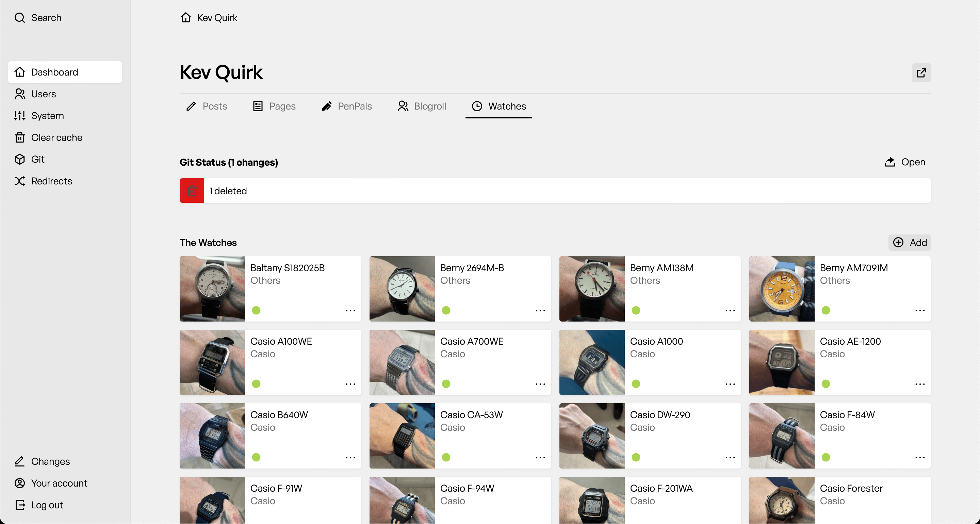The width and height of the screenshot is (980, 524).
Task: Click the home icon in breadcrumb
Action: click(186, 17)
